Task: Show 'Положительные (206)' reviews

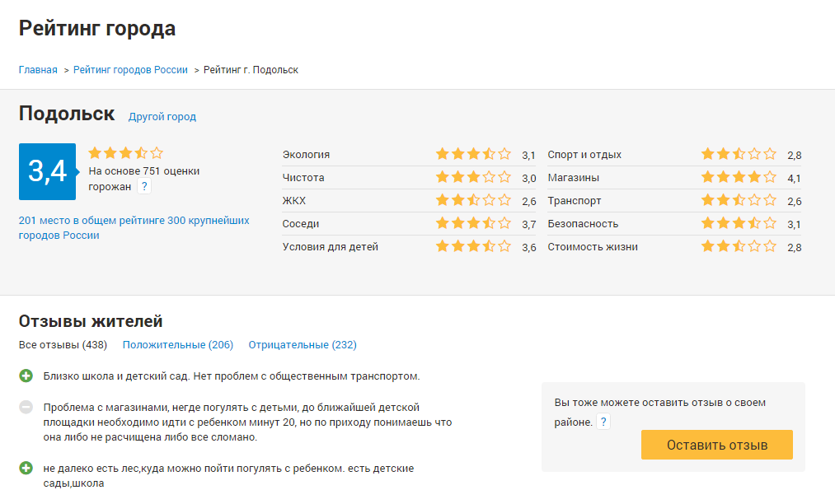Action: 178,345
